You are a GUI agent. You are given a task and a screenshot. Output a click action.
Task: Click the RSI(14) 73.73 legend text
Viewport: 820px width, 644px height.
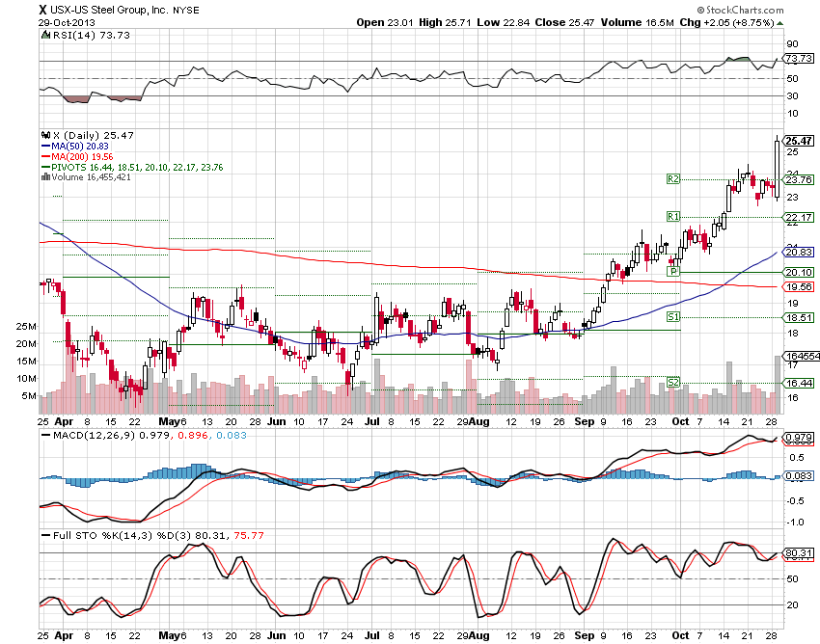[x=91, y=35]
